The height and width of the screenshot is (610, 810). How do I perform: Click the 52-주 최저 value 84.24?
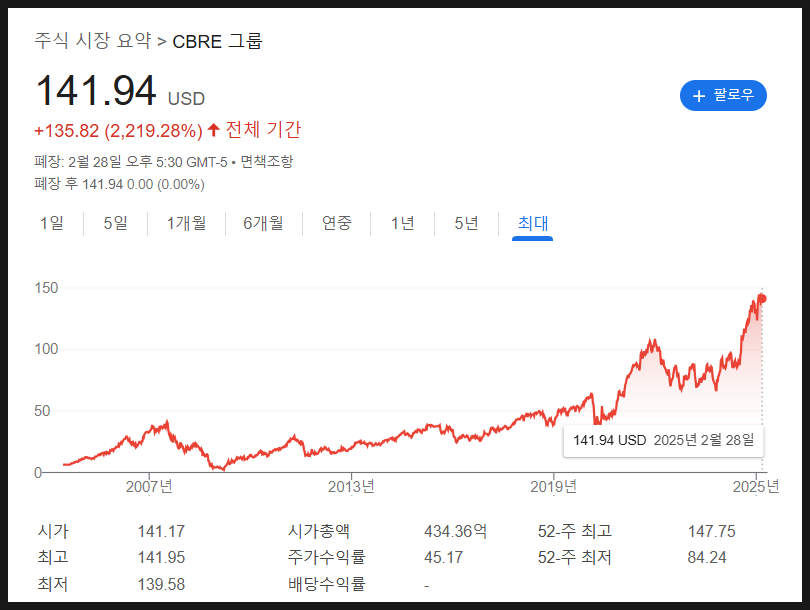(707, 557)
